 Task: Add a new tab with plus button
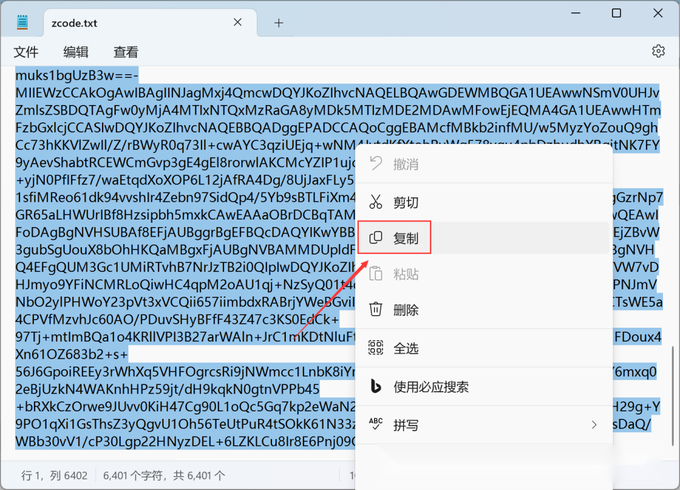279,23
